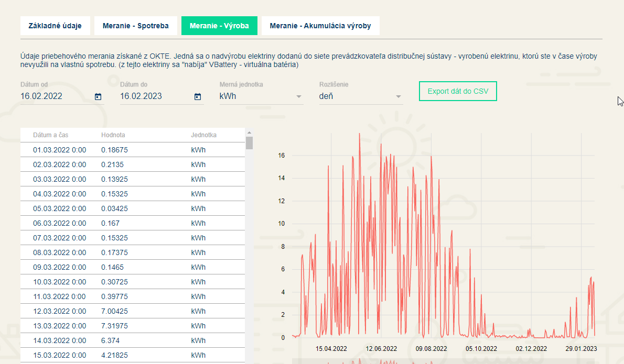Select the row dated 02.03.2022 0:00
The width and height of the screenshot is (624, 364).
133,164
